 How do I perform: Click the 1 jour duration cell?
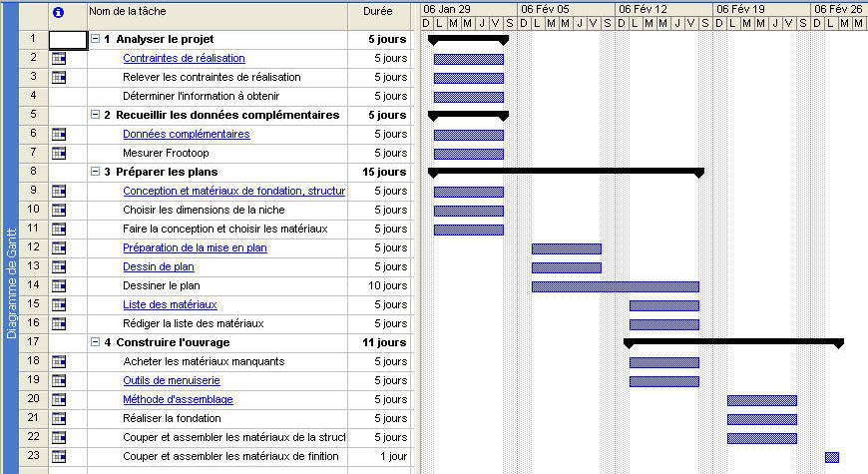point(380,456)
